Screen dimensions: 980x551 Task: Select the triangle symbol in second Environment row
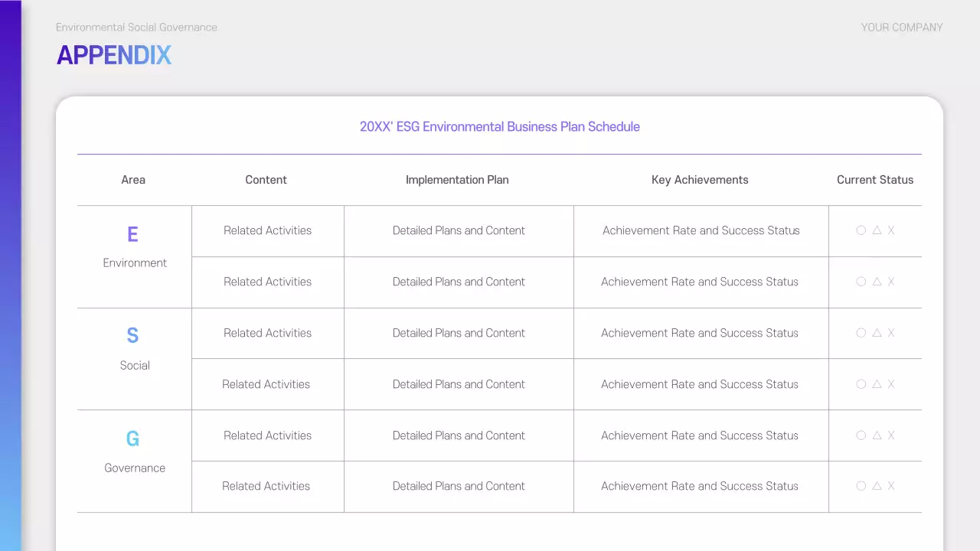click(x=877, y=282)
